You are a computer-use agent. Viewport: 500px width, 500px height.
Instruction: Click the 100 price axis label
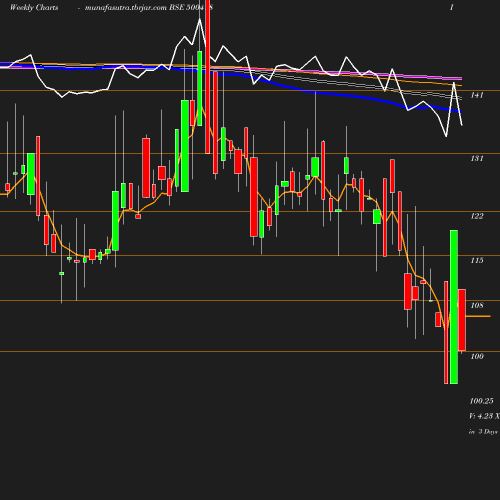tap(477, 356)
